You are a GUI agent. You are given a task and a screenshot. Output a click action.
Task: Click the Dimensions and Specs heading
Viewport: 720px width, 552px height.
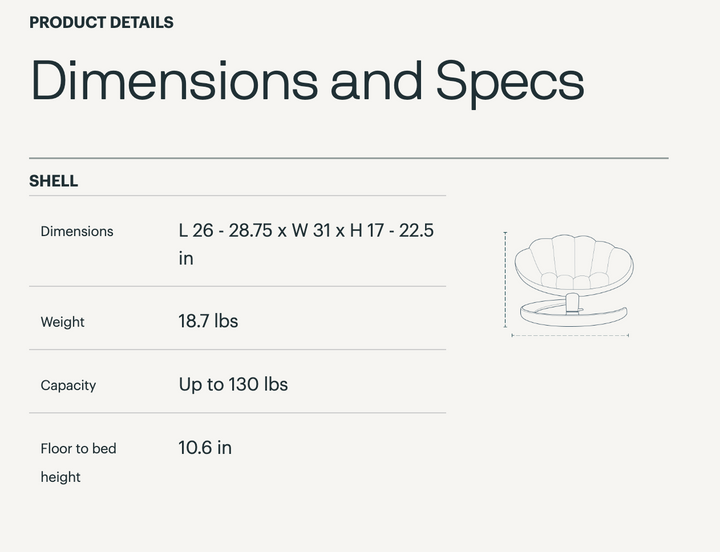307,81
